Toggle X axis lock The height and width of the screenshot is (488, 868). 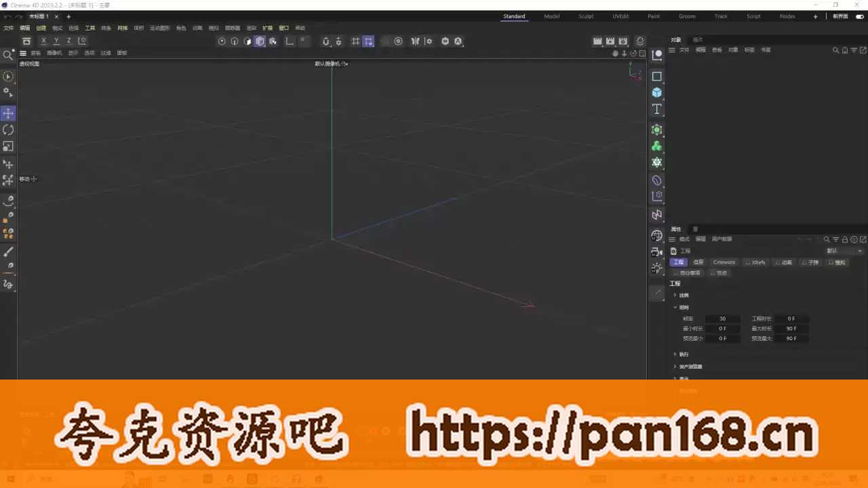coord(44,41)
